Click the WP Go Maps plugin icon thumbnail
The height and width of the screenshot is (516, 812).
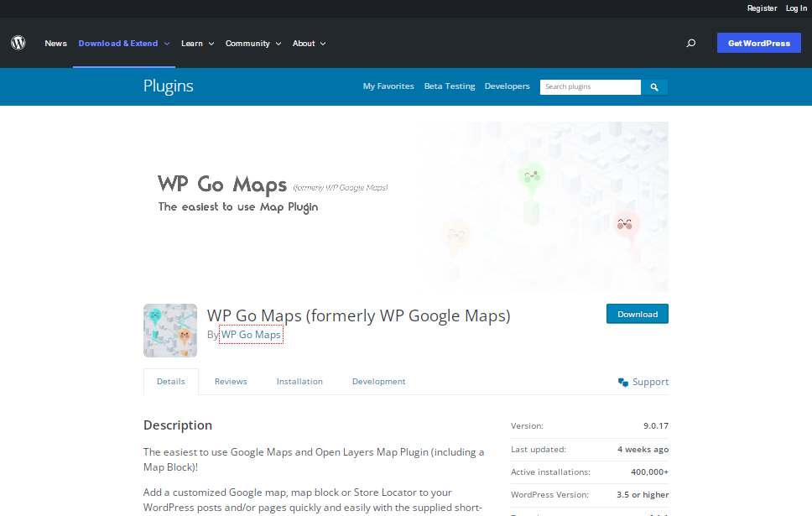(x=170, y=331)
